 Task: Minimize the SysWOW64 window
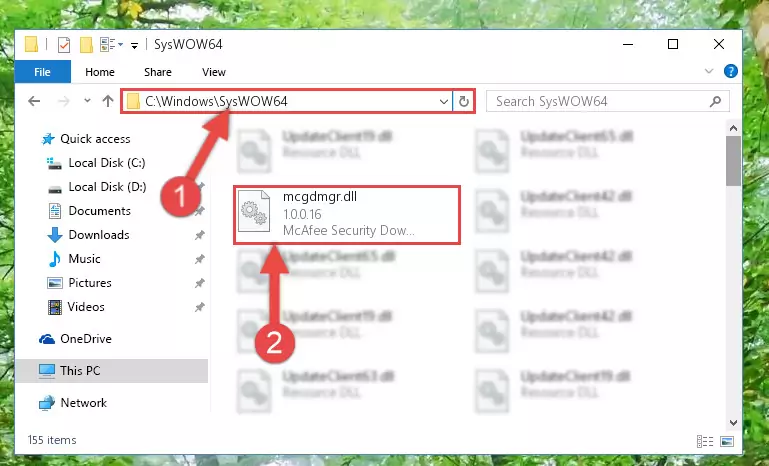[628, 44]
